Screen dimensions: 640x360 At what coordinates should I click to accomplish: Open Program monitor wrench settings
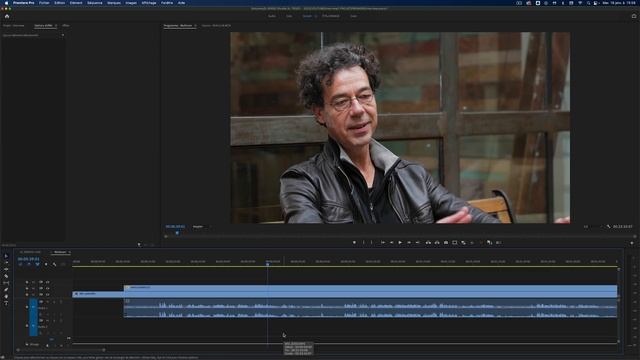[609, 227]
